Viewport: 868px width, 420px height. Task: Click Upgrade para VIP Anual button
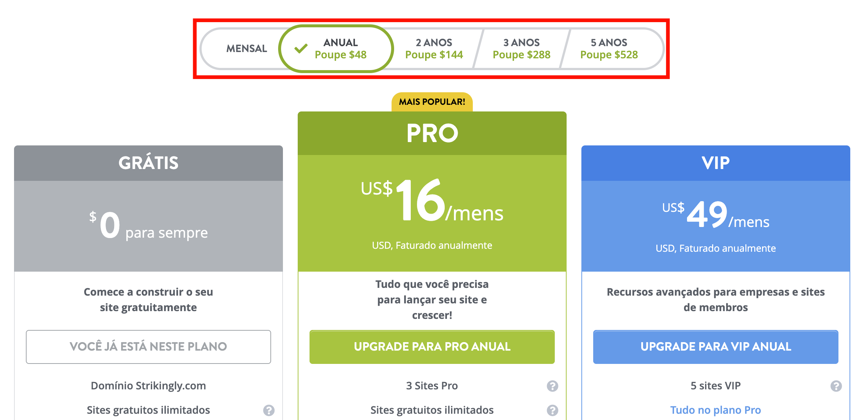pyautogui.click(x=716, y=347)
